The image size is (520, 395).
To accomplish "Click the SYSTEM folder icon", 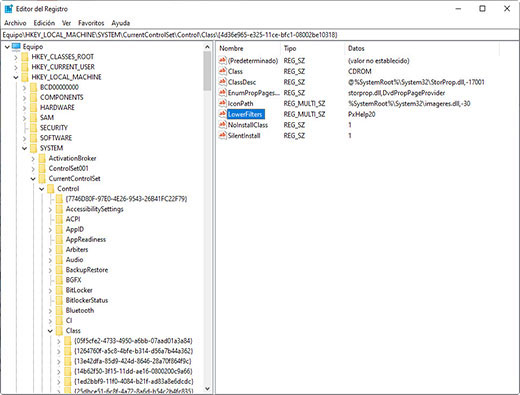I will click(33, 148).
